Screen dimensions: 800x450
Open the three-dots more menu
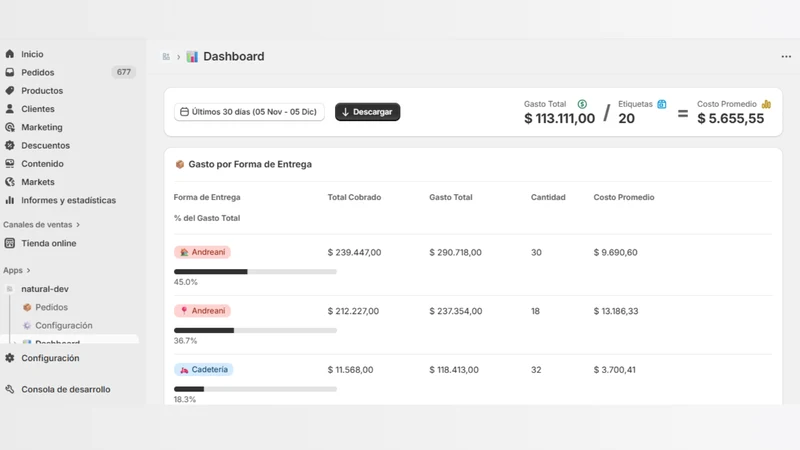[x=786, y=57]
